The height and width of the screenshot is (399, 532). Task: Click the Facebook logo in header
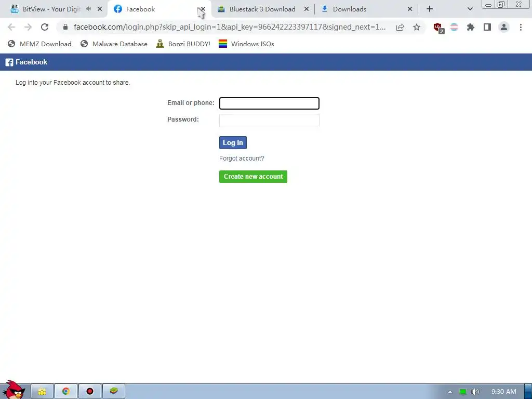click(x=26, y=62)
